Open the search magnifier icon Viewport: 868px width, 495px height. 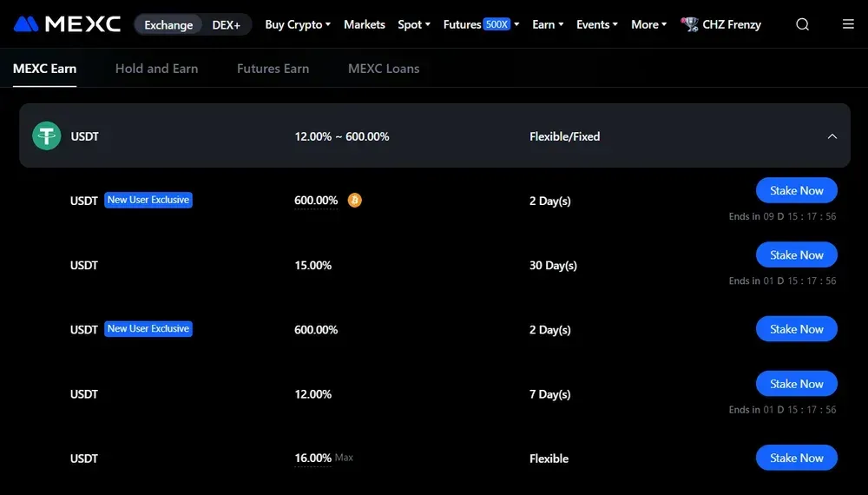point(803,24)
